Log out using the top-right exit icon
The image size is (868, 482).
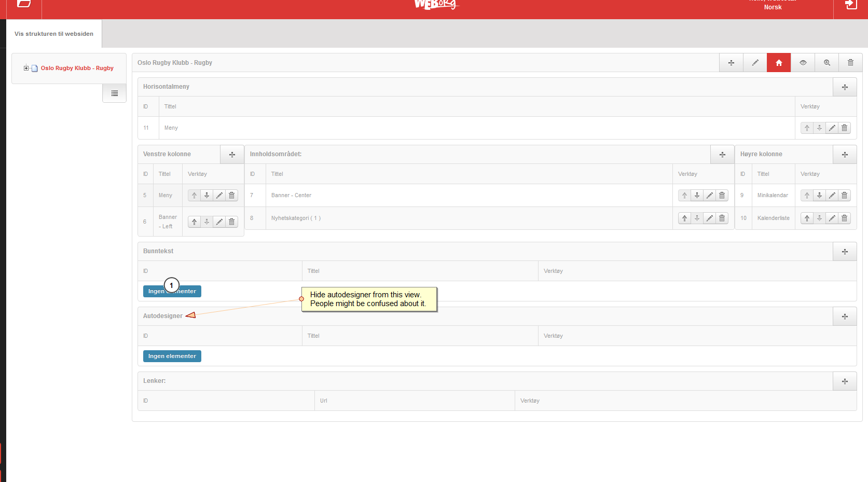coord(851,5)
